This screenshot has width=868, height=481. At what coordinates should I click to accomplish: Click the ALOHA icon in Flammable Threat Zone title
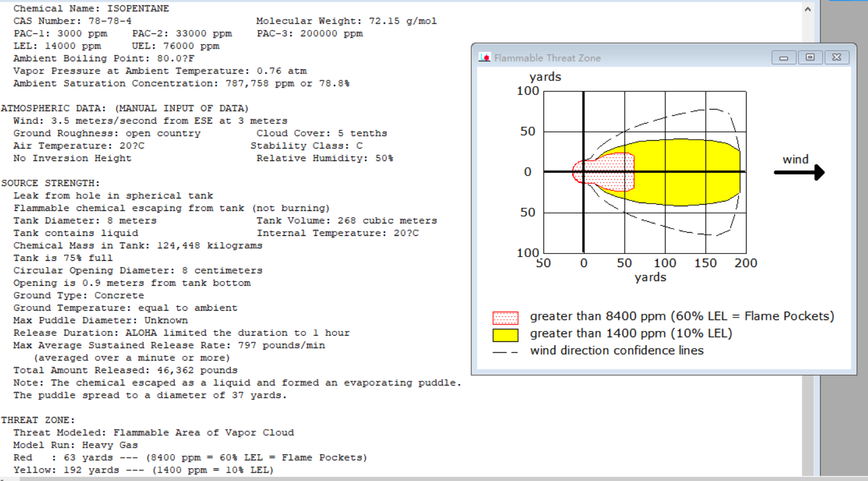pyautogui.click(x=485, y=58)
